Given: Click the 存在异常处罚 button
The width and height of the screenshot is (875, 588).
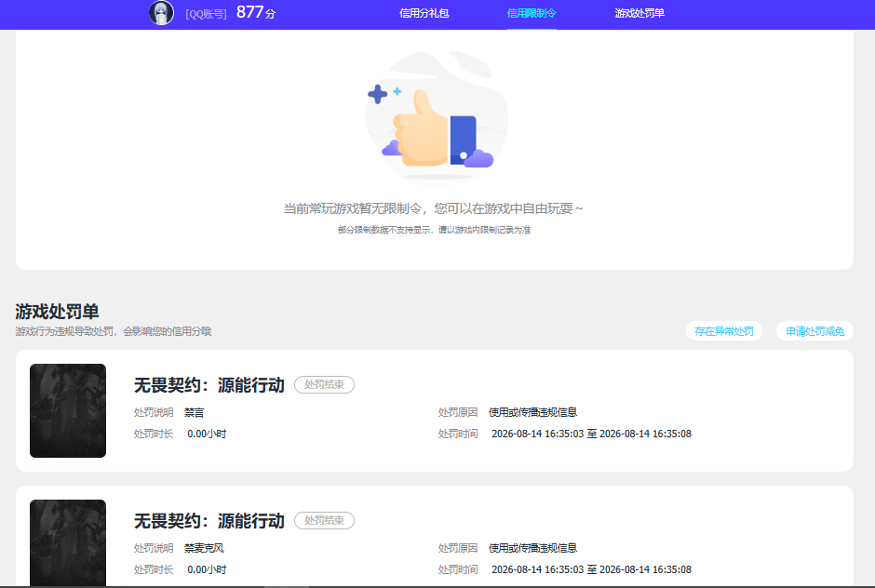Looking at the screenshot, I should (x=724, y=331).
